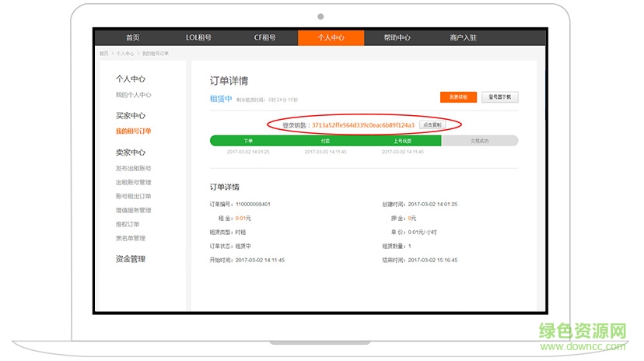644x361 pixels.
Task: Open 账号租出订单 in the sidebar
Action: (133, 196)
